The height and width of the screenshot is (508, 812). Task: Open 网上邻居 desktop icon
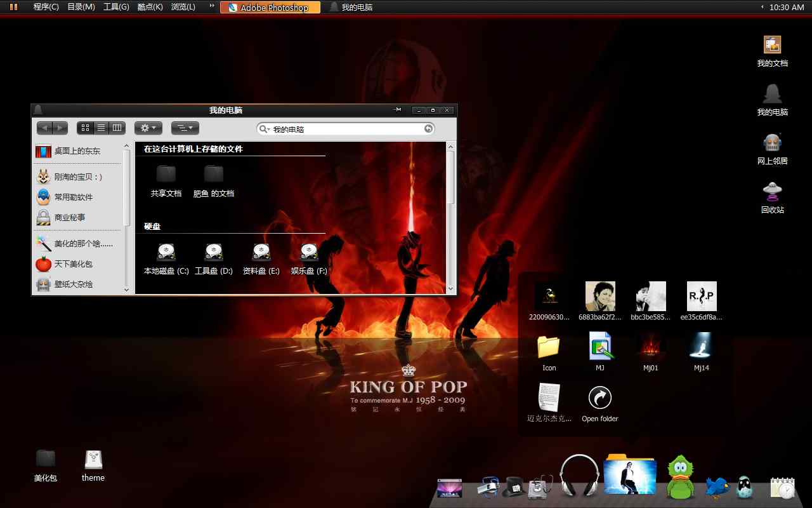tap(772, 149)
